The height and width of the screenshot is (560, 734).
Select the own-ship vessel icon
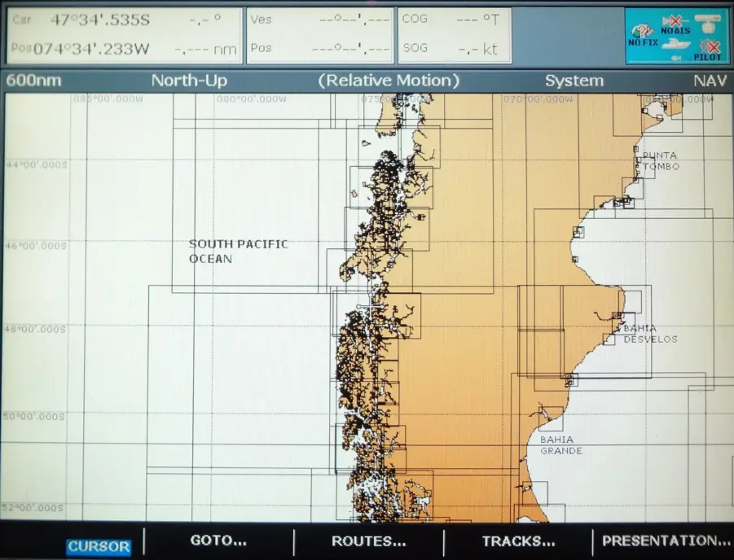(x=675, y=43)
